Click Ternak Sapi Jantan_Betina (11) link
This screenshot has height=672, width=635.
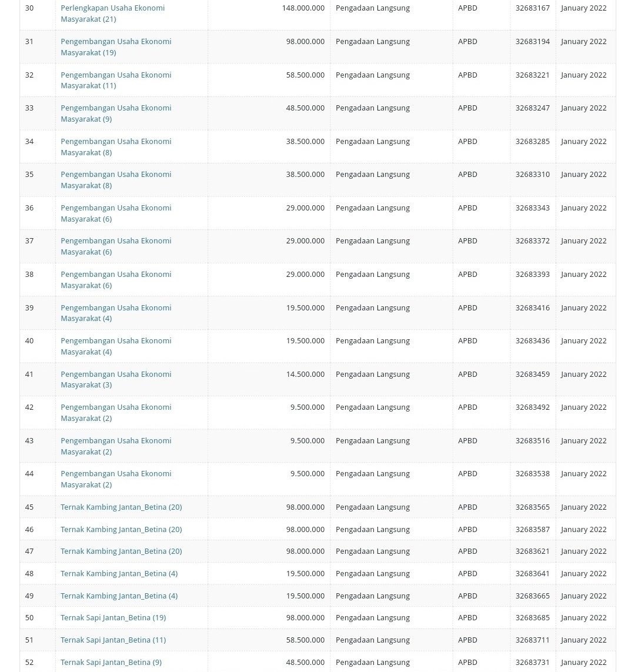(113, 640)
